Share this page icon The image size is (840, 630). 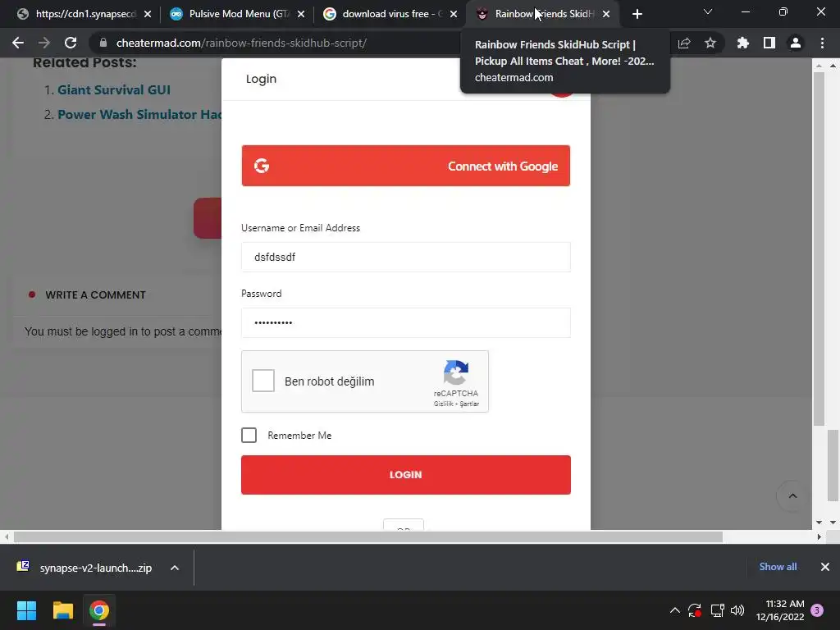(x=684, y=43)
